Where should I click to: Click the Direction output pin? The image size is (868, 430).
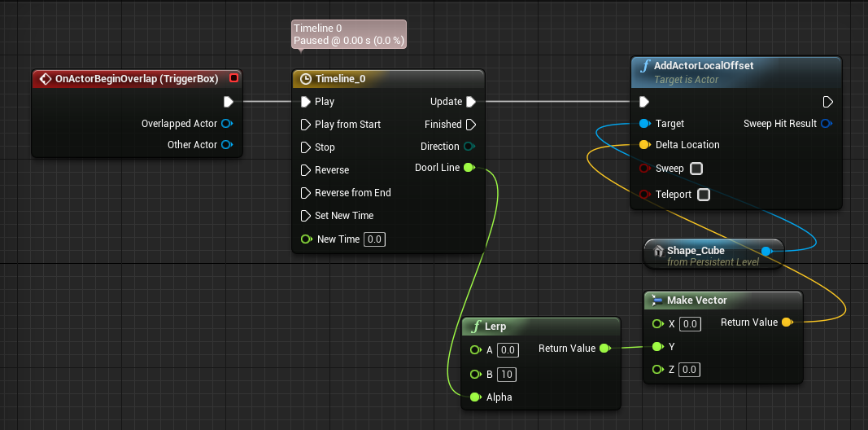point(469,147)
